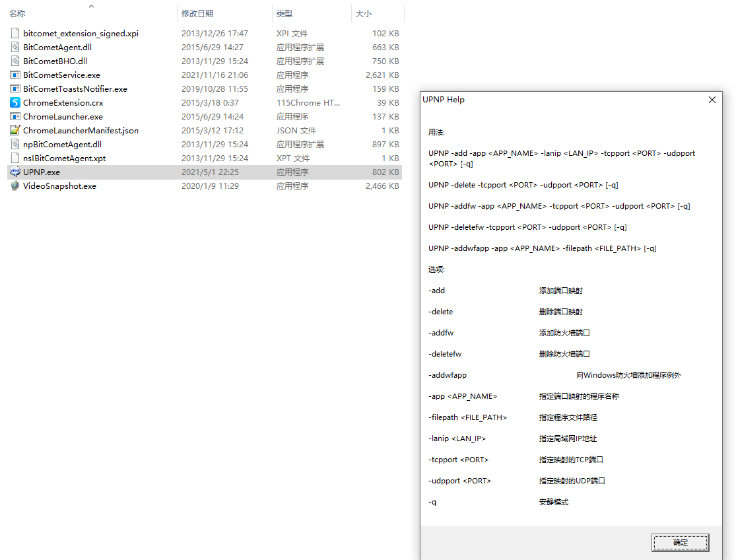Select file name bitcomet_extension_signed.xpi
The image size is (736, 560).
[81, 33]
